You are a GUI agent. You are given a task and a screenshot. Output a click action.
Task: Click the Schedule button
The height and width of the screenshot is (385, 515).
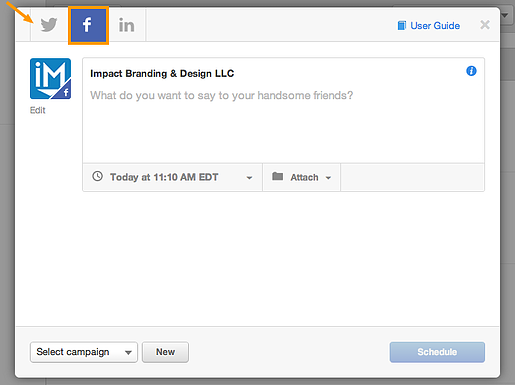pyautogui.click(x=437, y=352)
